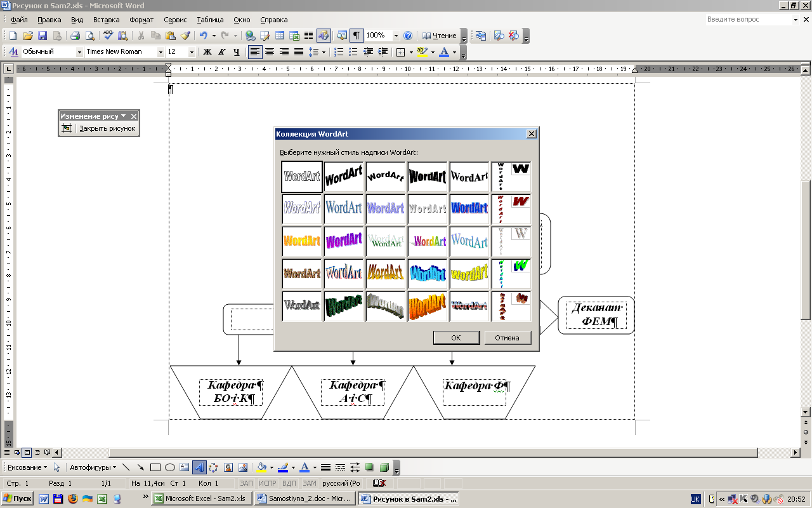Toggle Bold (Ж) formatting
This screenshot has width=812, height=508.
point(207,52)
